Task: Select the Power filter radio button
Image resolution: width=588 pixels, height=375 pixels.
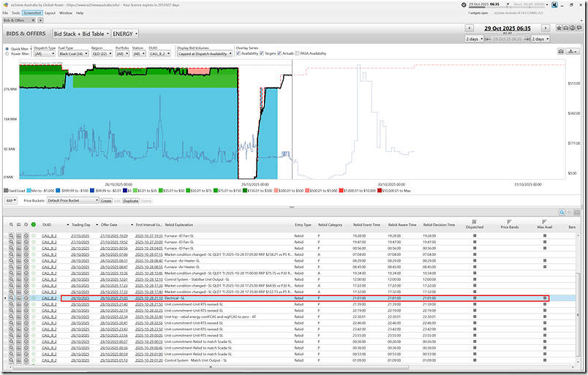Action: 7,53
